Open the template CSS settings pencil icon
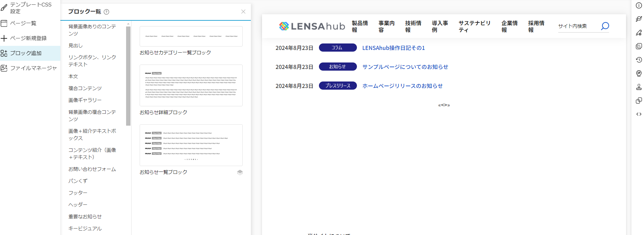The width and height of the screenshot is (644, 235). click(4, 7)
